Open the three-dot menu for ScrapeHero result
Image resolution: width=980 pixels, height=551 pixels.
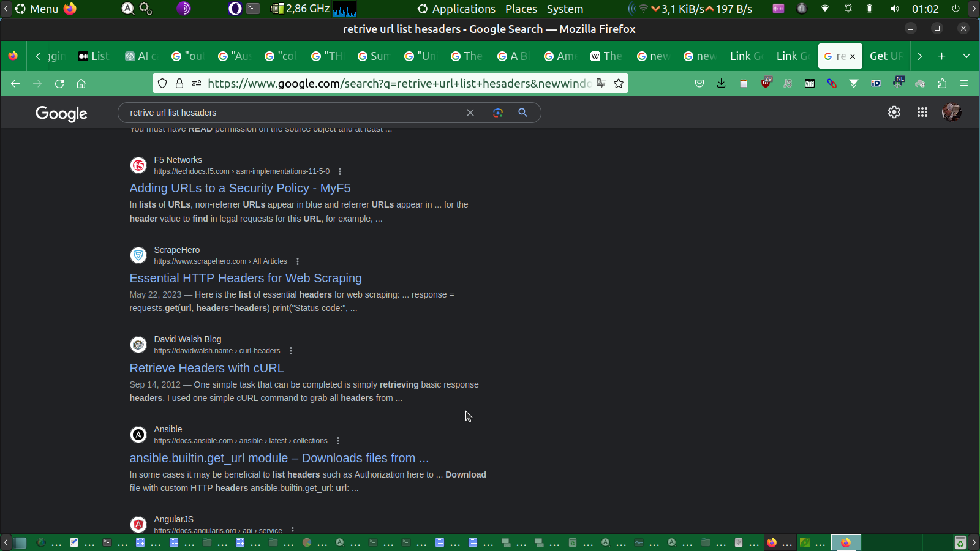(x=298, y=261)
